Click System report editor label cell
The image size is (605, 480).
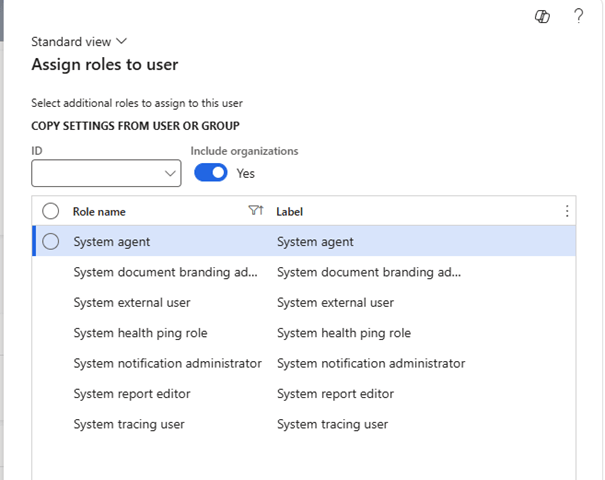coord(335,394)
